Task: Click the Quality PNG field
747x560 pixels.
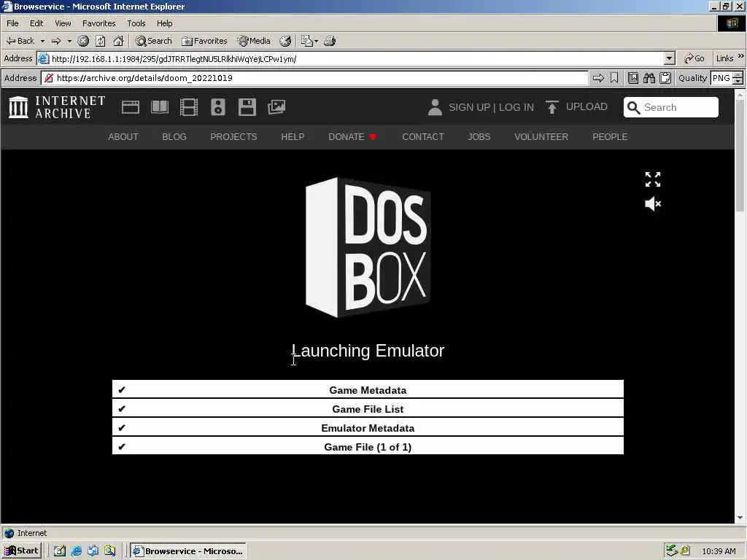Action: pyautogui.click(x=721, y=78)
